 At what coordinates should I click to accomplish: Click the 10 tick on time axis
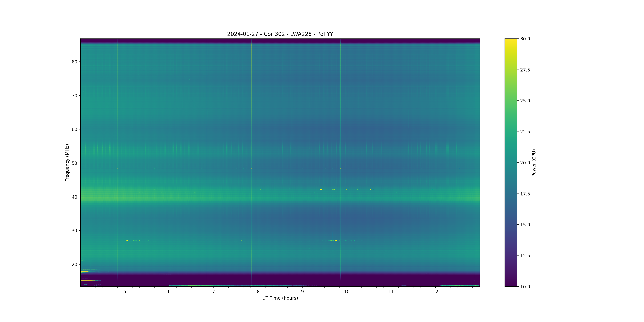[346, 292]
